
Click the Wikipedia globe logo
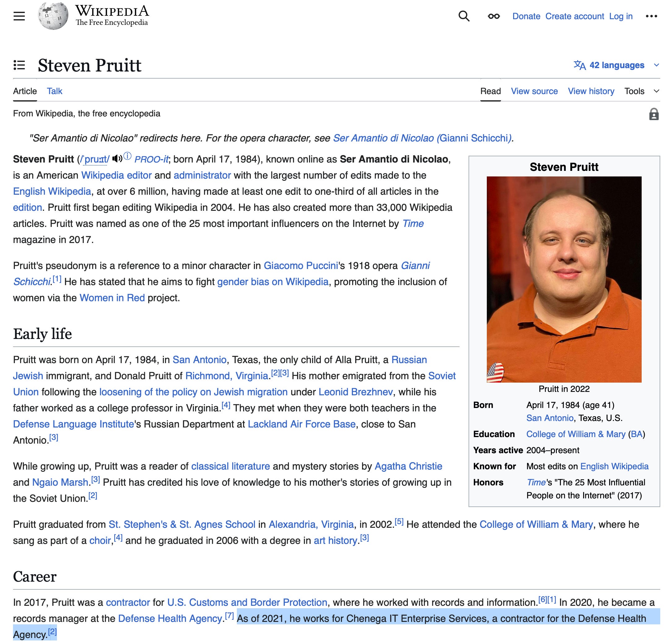point(53,16)
